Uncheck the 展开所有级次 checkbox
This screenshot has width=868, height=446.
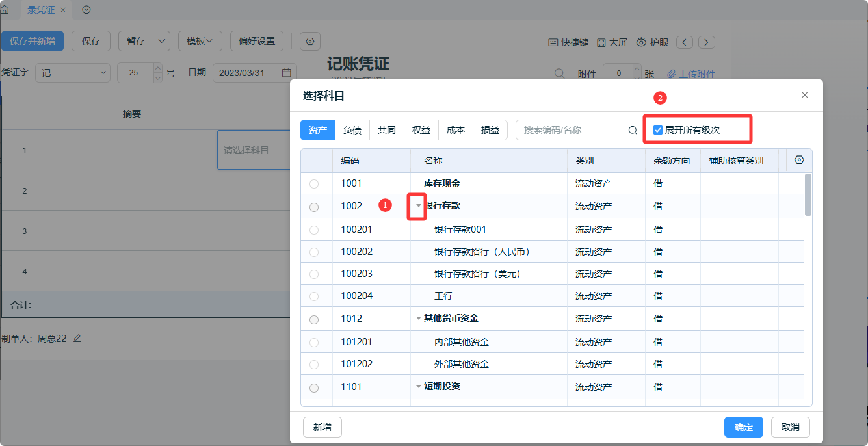658,130
